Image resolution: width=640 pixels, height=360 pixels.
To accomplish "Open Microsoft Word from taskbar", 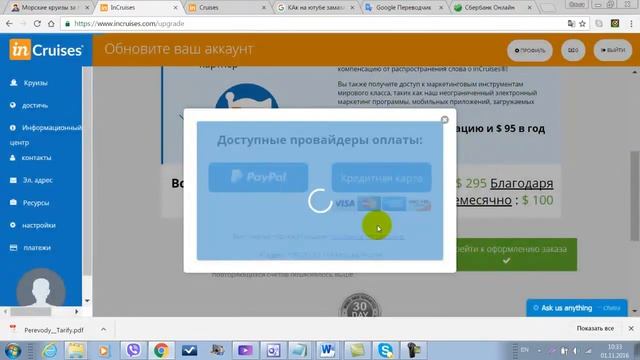I will click(328, 351).
